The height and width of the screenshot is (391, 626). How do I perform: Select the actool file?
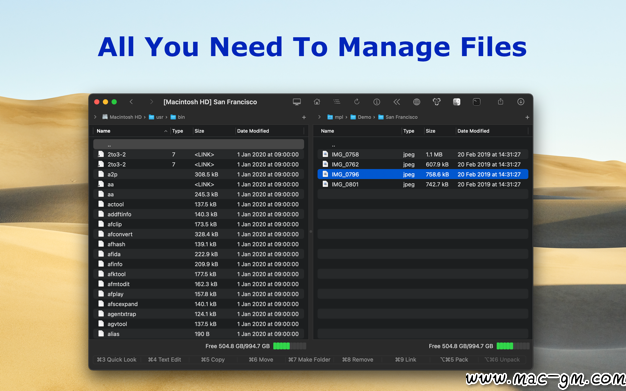(x=198, y=204)
